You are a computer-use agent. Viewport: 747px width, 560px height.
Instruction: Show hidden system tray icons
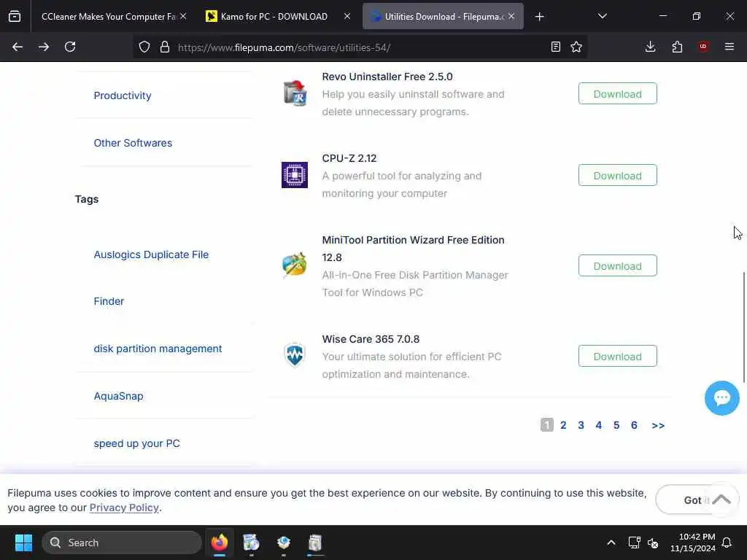(x=611, y=542)
